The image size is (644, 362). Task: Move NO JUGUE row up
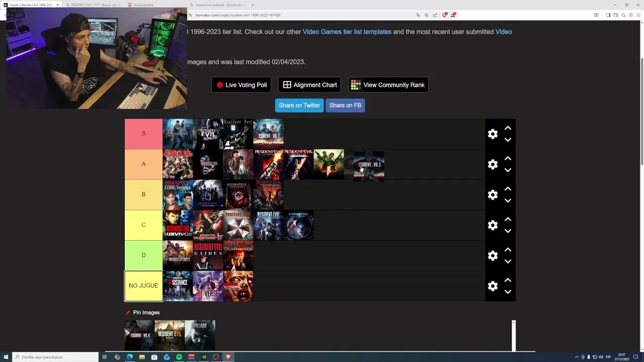pos(508,280)
